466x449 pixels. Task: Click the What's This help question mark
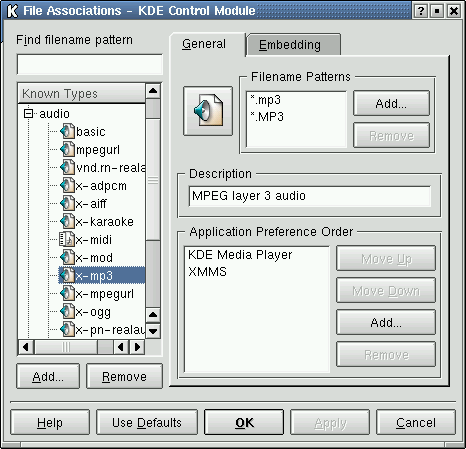pos(421,11)
